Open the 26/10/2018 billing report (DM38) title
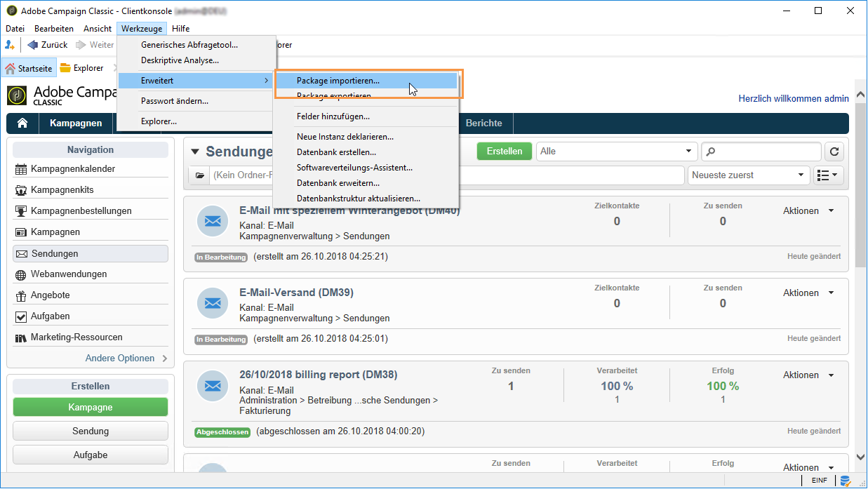868x489 pixels. [319, 375]
